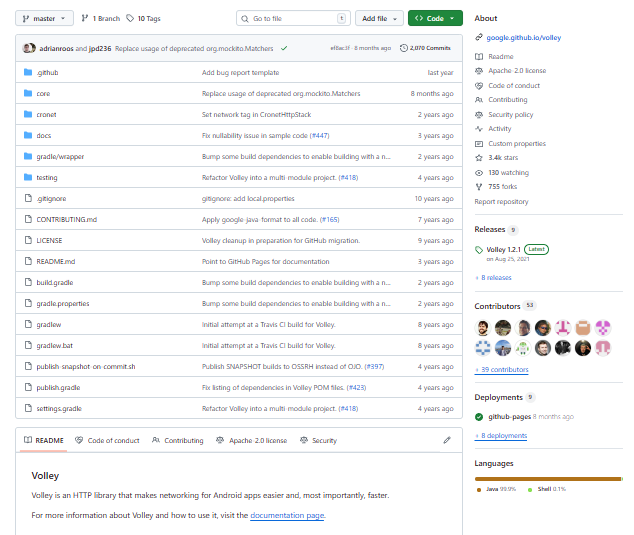Click the star icon beside 3.4k stars
The height and width of the screenshot is (535, 634).
(x=479, y=158)
